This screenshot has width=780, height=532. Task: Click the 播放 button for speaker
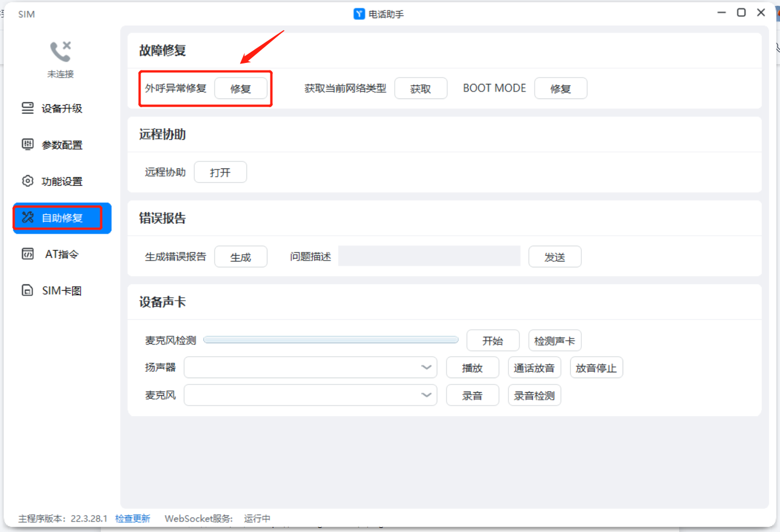pyautogui.click(x=473, y=368)
